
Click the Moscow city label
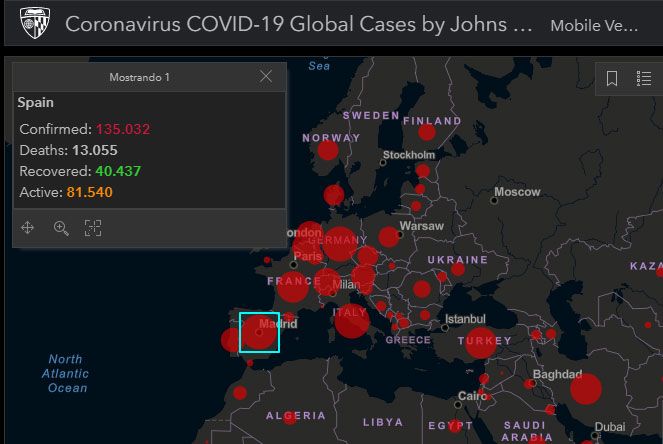(x=517, y=192)
